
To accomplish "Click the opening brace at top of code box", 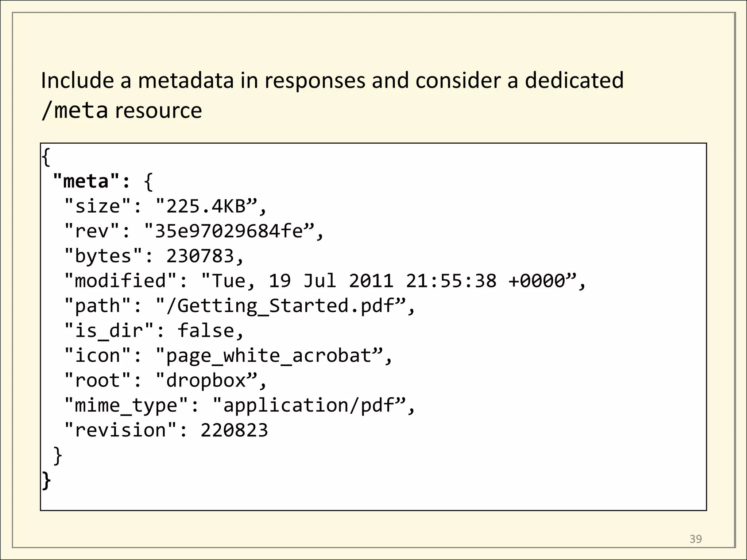I will (x=46, y=157).
